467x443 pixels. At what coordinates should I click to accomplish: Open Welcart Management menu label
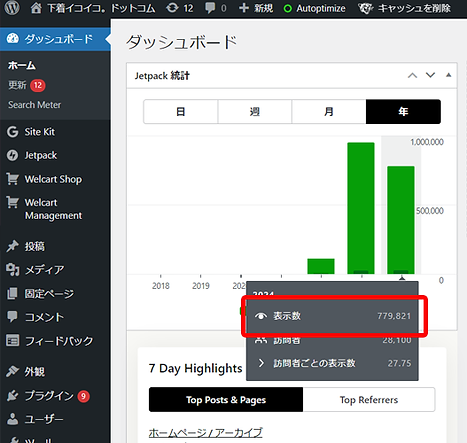pyautogui.click(x=53, y=209)
